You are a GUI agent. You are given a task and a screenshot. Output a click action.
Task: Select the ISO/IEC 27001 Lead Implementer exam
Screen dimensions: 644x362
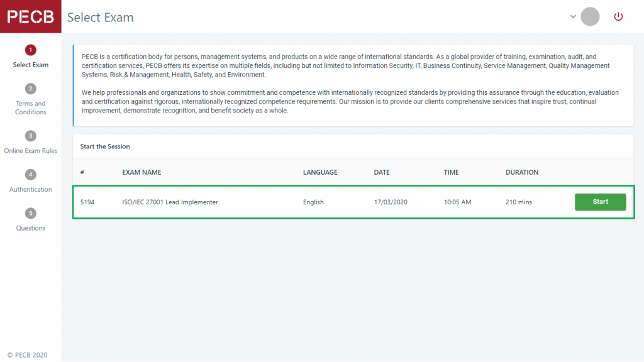170,202
